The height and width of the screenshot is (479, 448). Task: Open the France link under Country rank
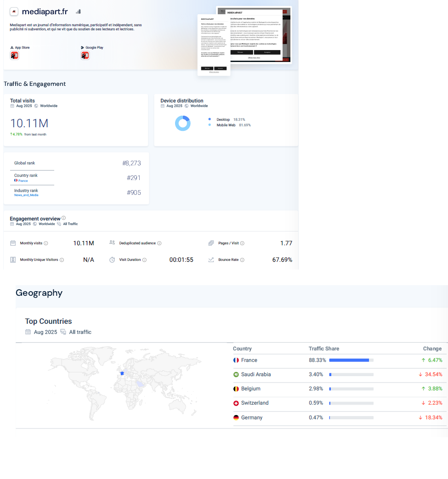coord(23,181)
